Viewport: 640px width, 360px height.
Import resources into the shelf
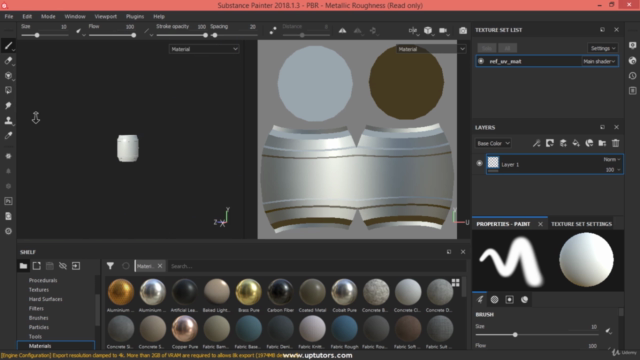point(76,266)
